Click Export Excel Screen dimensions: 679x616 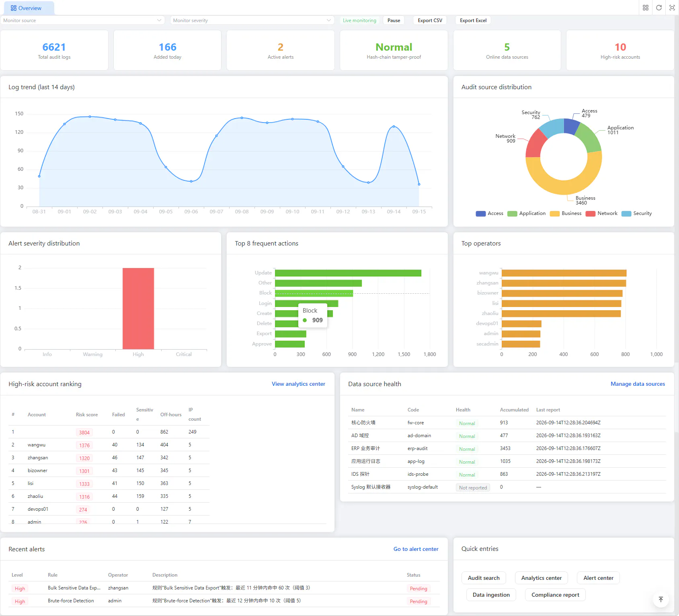473,20
